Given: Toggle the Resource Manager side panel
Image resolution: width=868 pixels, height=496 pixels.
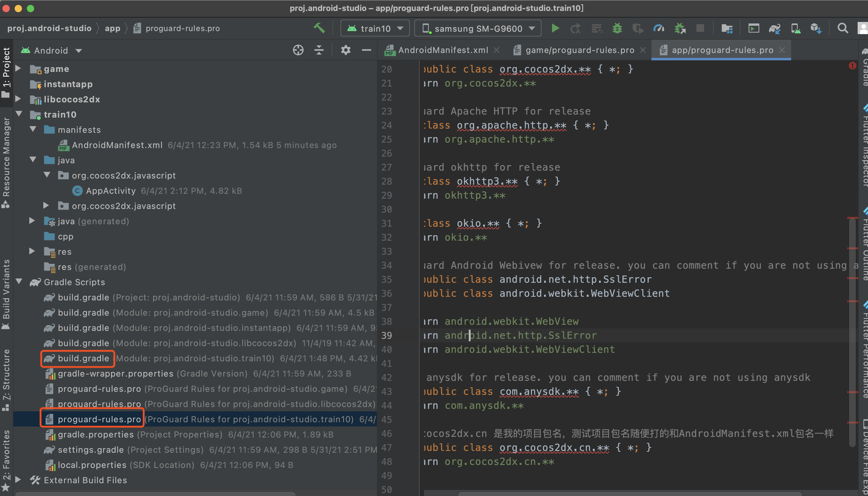Looking at the screenshot, I should point(6,160).
